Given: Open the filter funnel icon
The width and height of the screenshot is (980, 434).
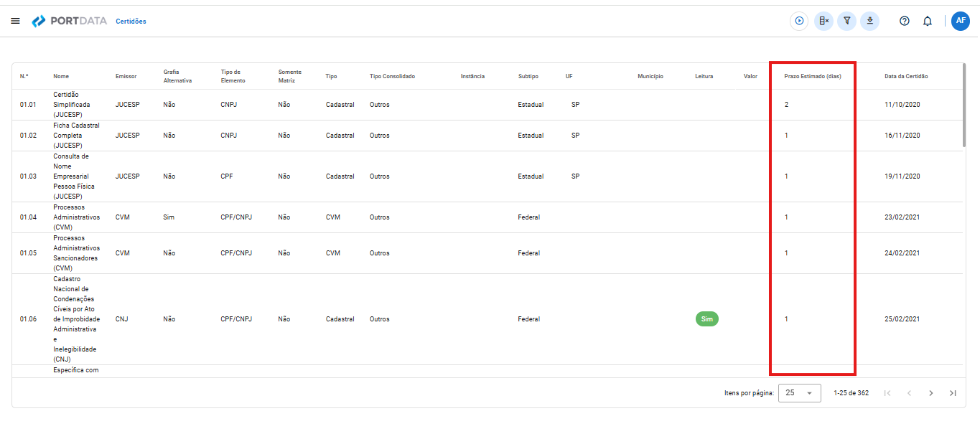Looking at the screenshot, I should [x=847, y=21].
